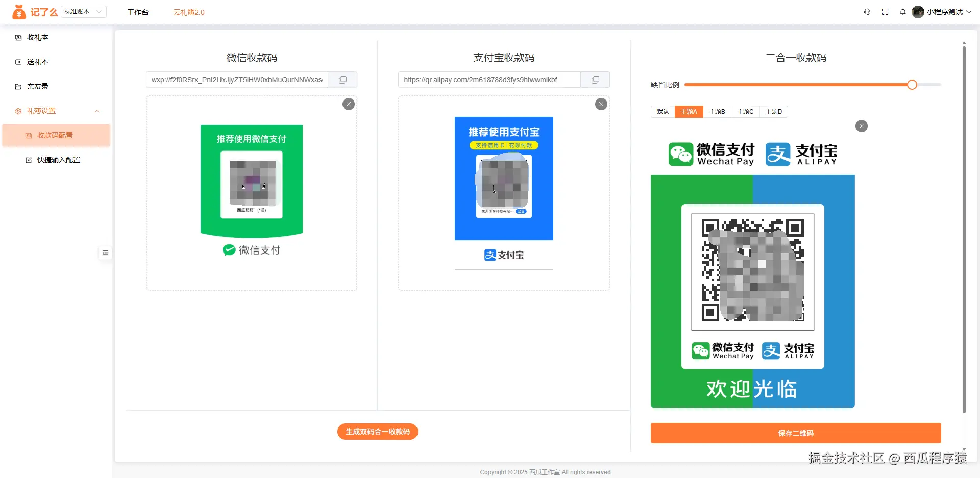Click the 快捷输入配置 edit icon
Screen dimensions: 980x478
[29, 160]
